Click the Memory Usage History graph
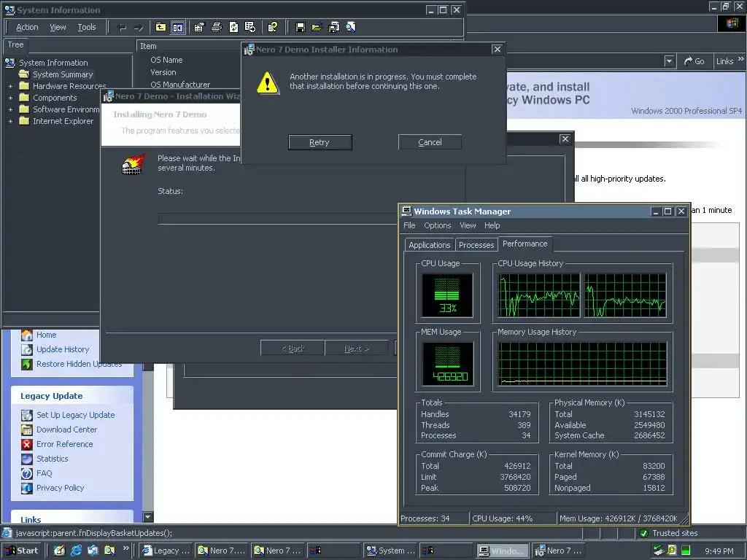747x560 pixels. 582,363
